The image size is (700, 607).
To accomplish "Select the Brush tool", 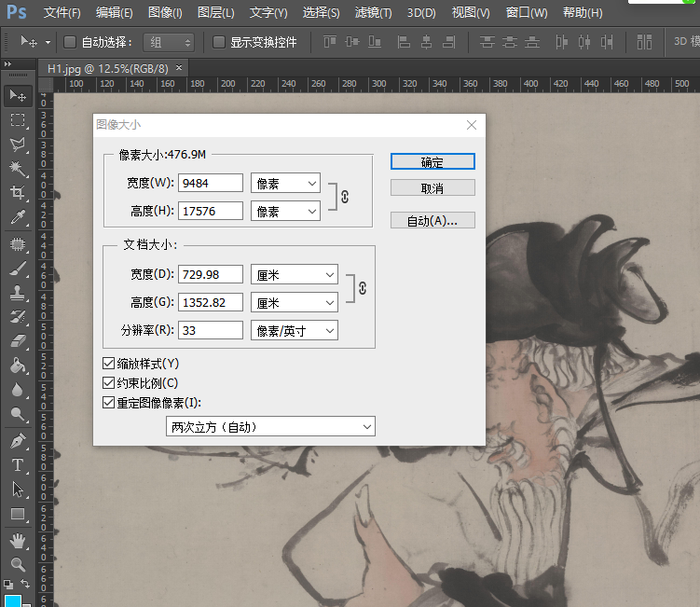I will pyautogui.click(x=18, y=269).
